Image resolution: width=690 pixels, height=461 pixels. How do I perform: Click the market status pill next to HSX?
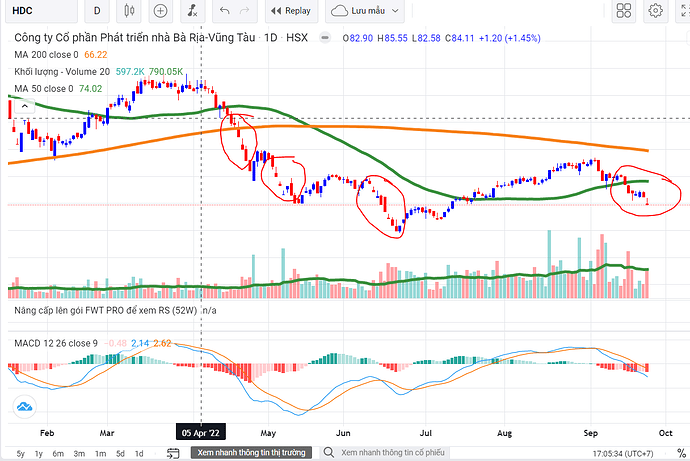tap(325, 38)
